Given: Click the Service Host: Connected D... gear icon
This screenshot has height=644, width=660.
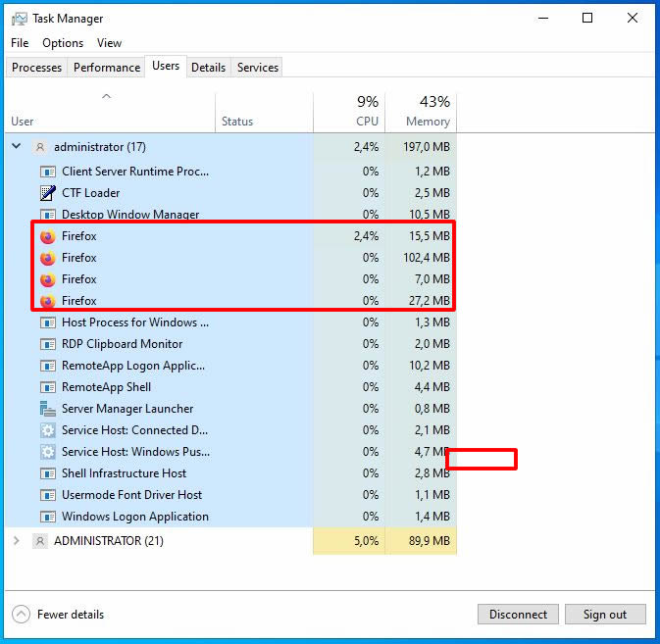Looking at the screenshot, I should pyautogui.click(x=48, y=430).
